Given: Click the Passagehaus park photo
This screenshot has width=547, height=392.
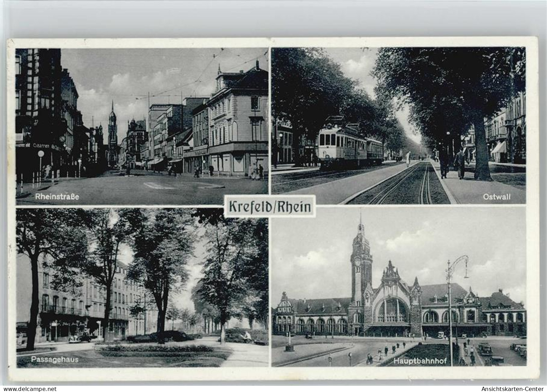Looking at the screenshot, I should (142, 287).
